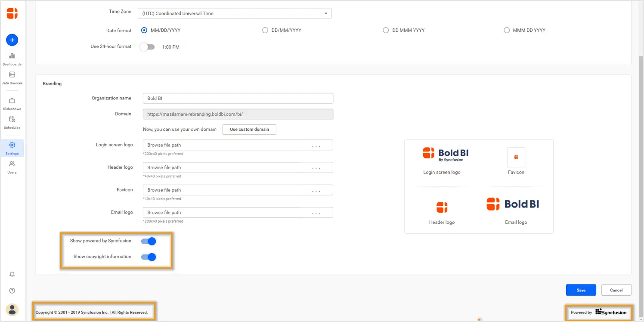Turn off Show copyright information toggle
The image size is (644, 322).
point(149,257)
